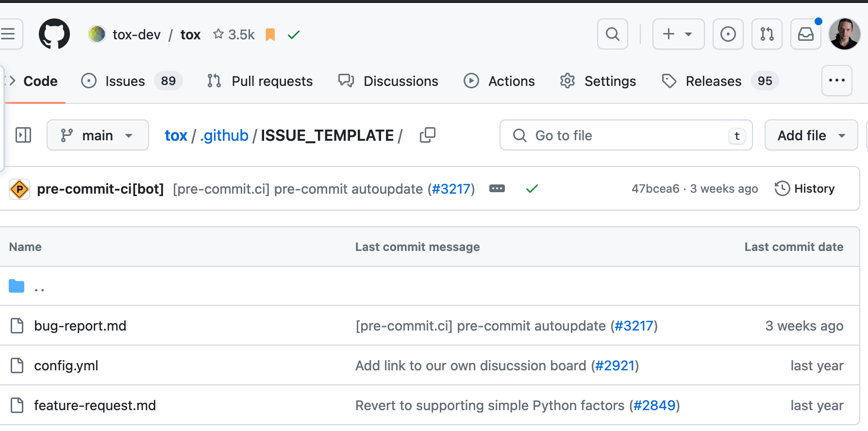Click the Go to file search field
The height and width of the screenshot is (431, 868).
tap(625, 135)
